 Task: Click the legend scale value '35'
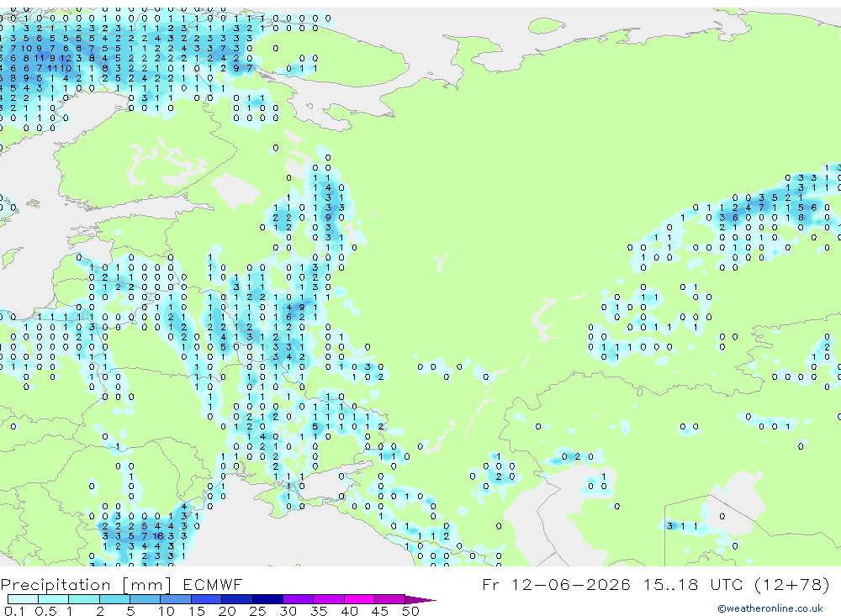click(319, 611)
